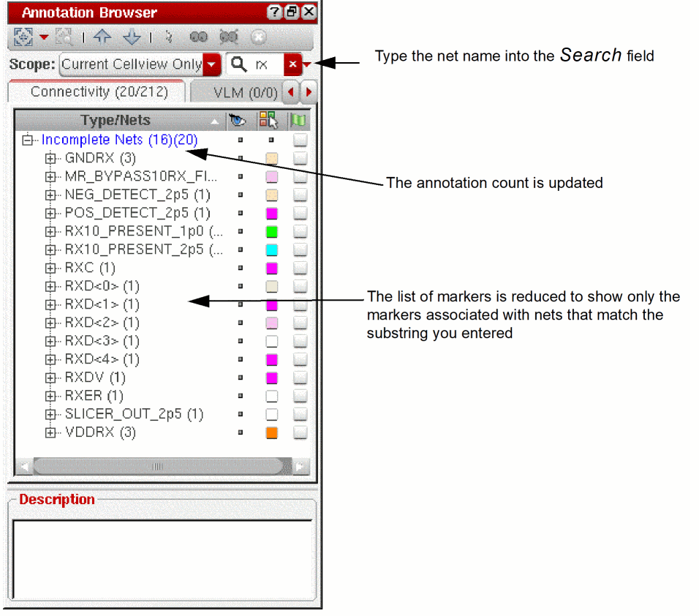
Task: Select Incomplete Nets (16)(20) row
Action: (x=119, y=140)
